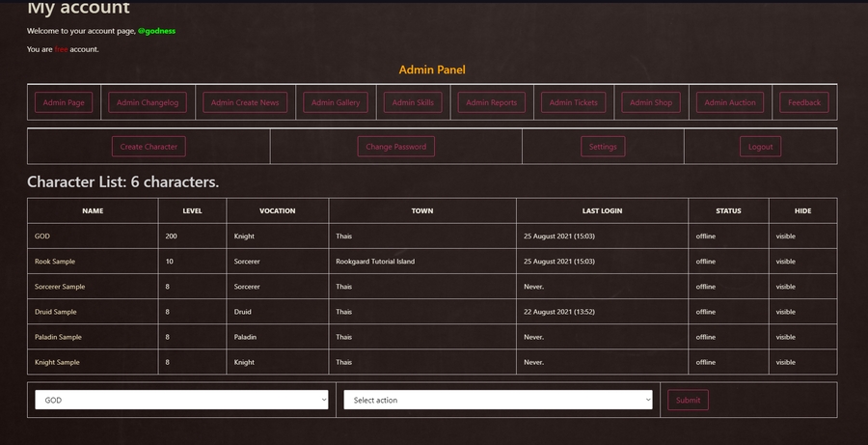Go to Admin Gallery

335,102
